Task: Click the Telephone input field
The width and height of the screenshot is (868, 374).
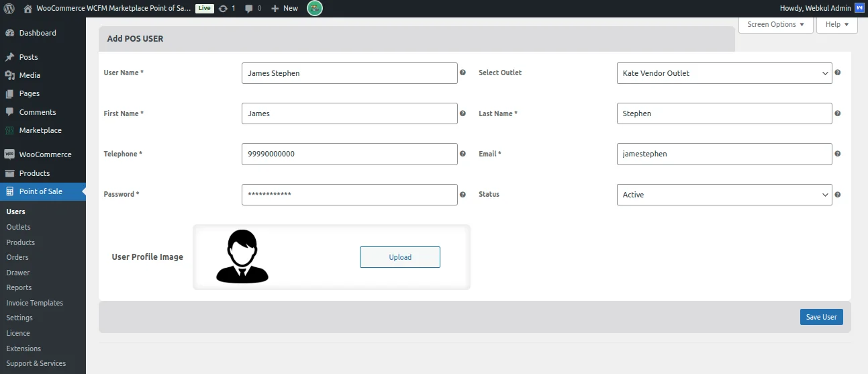Action: (349, 154)
